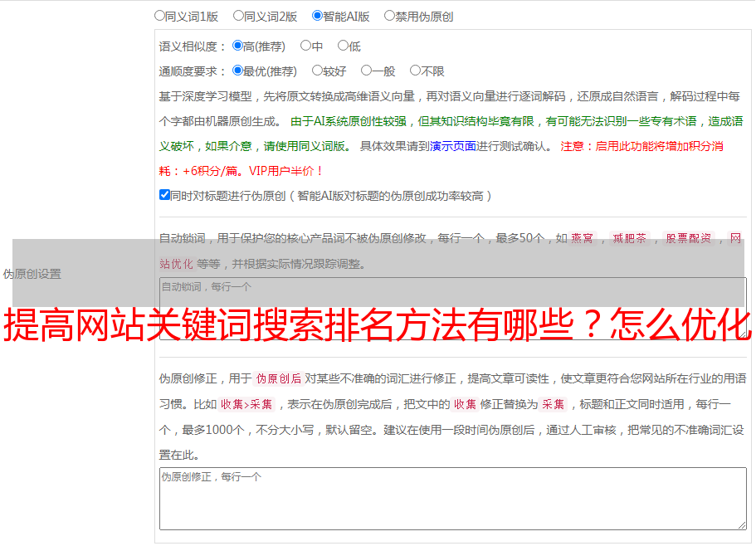Select the 同义词1版 radio option
The height and width of the screenshot is (546, 756).
tap(159, 16)
